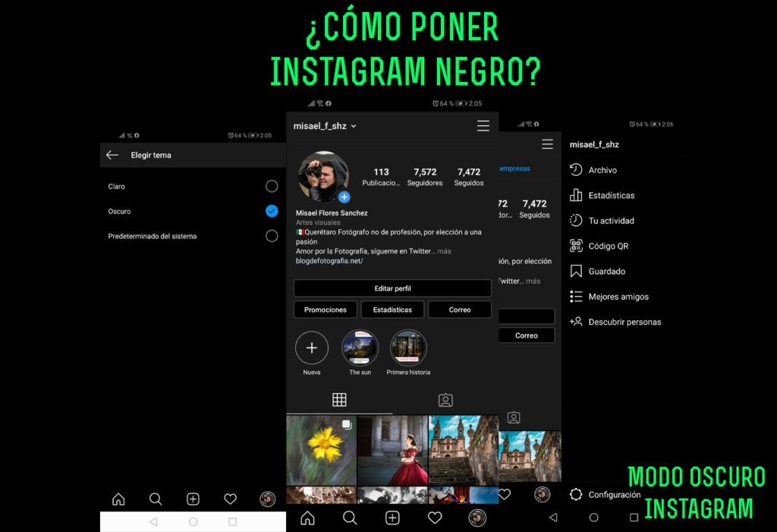777x532 pixels.
Task: Tap Android back triangle in right phone
Action: [x=553, y=517]
